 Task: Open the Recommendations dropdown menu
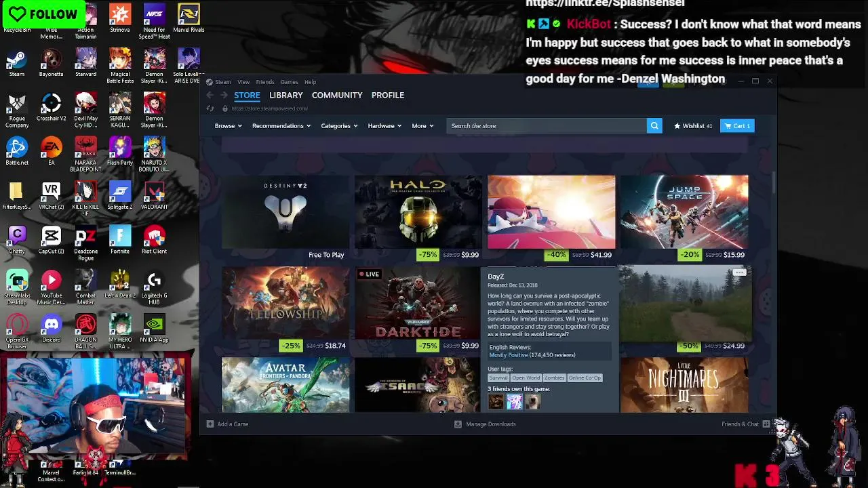click(281, 125)
